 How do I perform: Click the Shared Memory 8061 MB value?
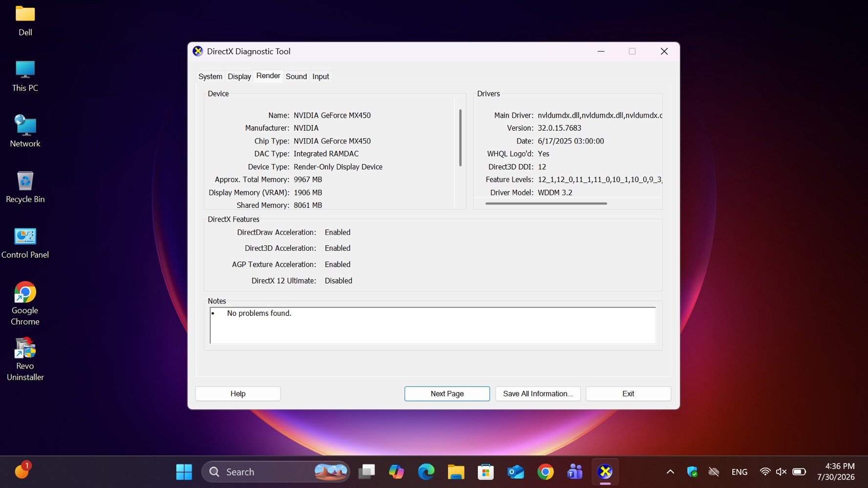click(308, 205)
